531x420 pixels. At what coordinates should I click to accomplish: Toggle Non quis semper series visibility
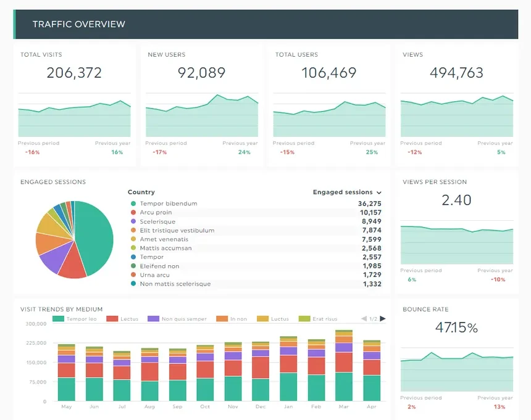[175, 319]
